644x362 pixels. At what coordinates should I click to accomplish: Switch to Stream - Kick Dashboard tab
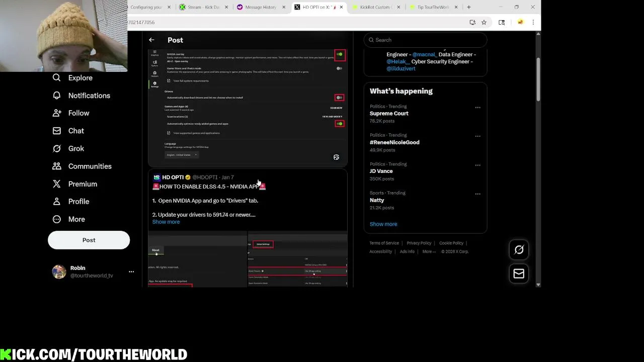(203, 7)
